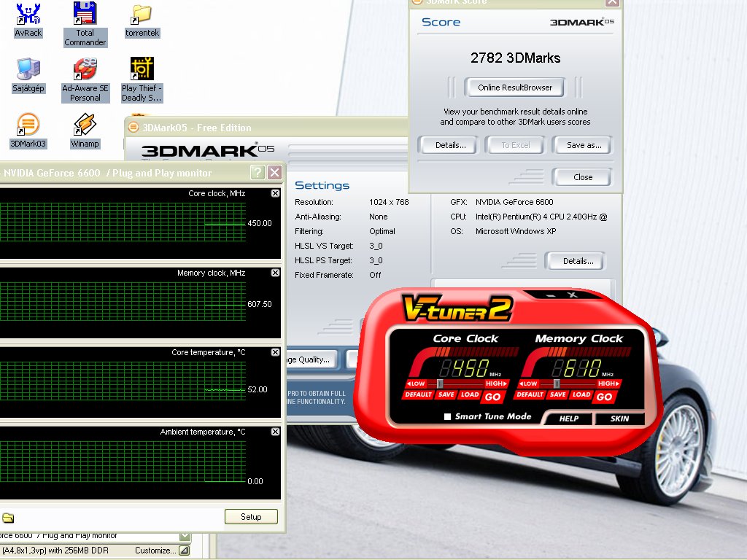The width and height of the screenshot is (747, 560).
Task: Click DEFAULT under Core Clock
Action: pos(418,394)
